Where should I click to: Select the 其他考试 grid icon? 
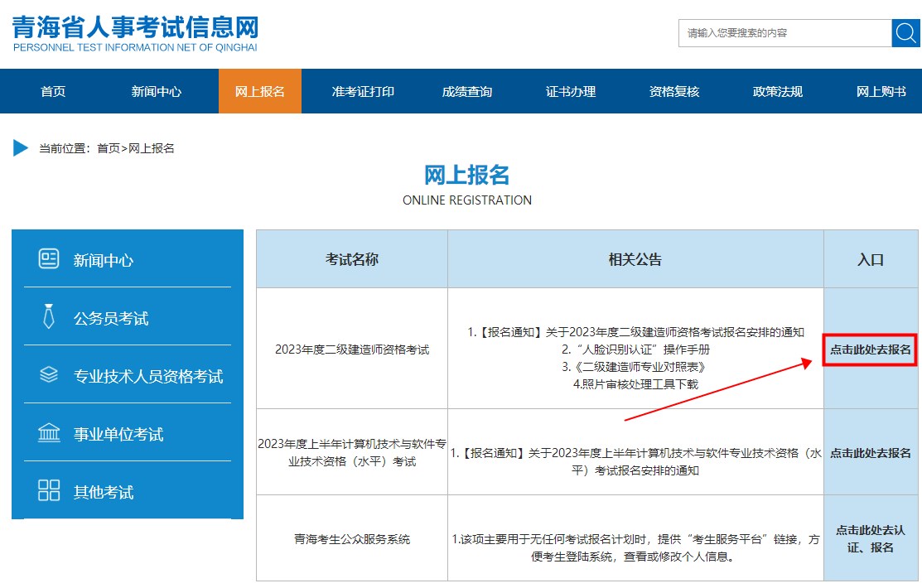coord(50,489)
